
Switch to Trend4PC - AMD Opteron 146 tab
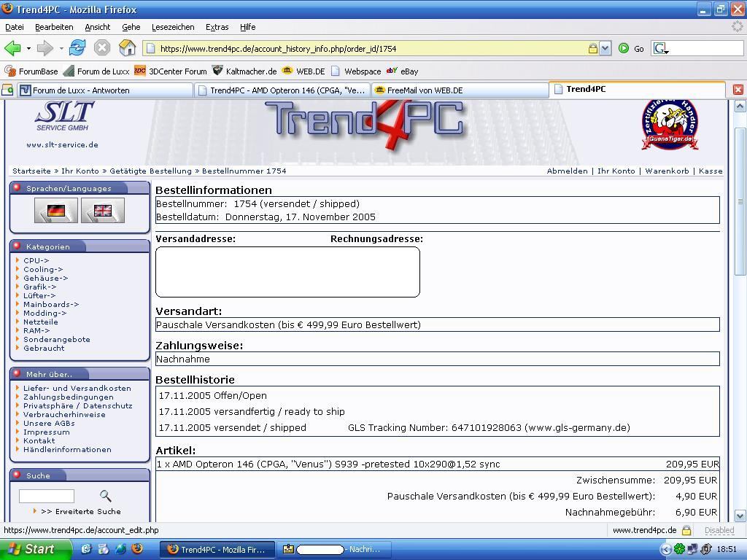click(x=282, y=90)
